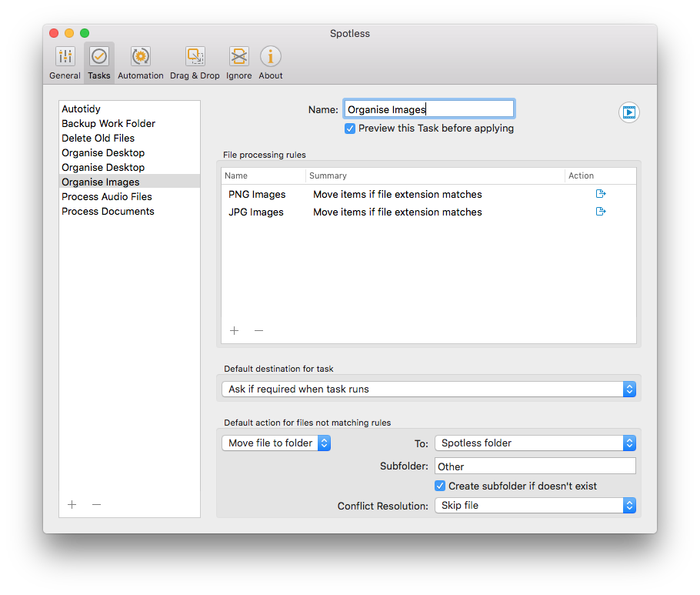Toggle Preview this Task before applying

point(350,129)
